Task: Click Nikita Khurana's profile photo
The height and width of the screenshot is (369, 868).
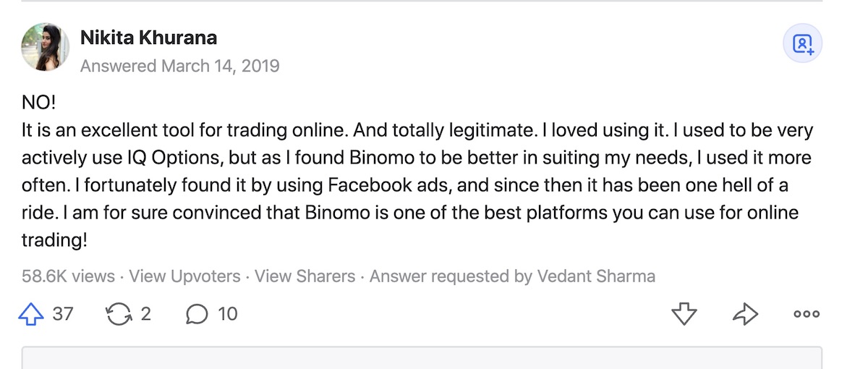Action: coord(46,46)
